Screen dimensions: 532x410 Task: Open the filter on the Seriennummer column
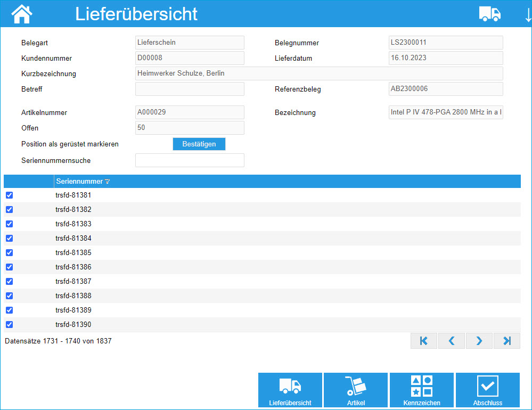(x=107, y=181)
